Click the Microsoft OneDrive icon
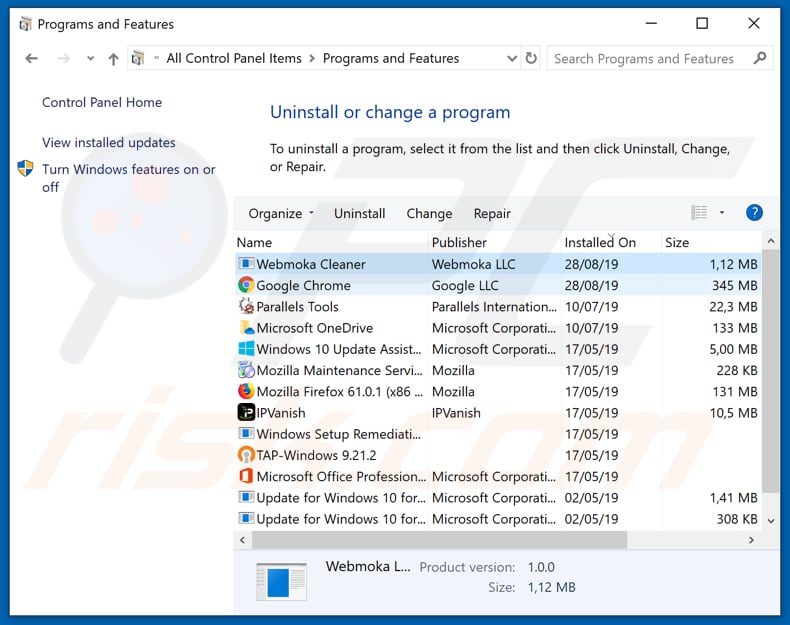Viewport: 790px width, 625px height. (246, 327)
